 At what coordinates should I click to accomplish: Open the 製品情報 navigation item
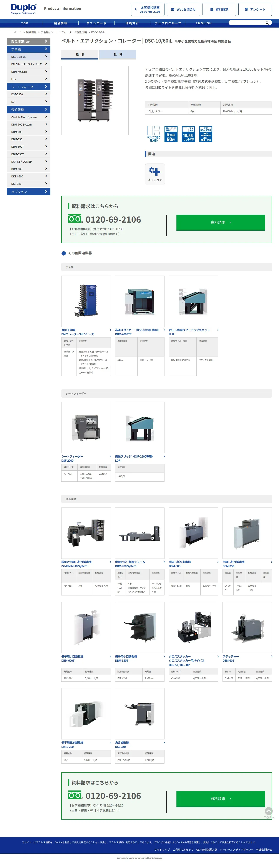(x=61, y=23)
